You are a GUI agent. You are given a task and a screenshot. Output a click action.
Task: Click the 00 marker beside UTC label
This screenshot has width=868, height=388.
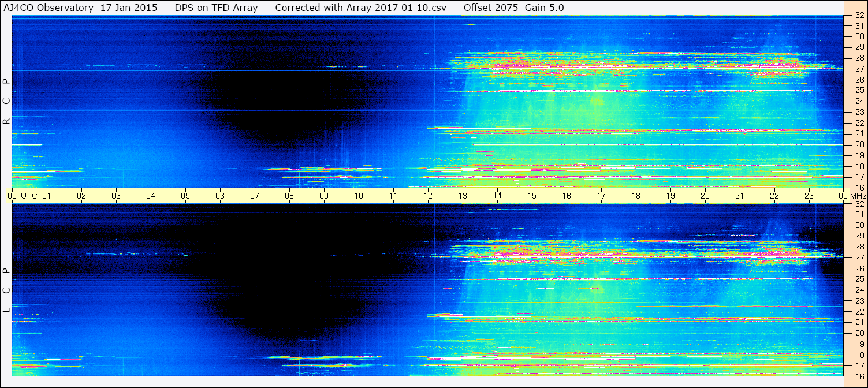pos(12,196)
